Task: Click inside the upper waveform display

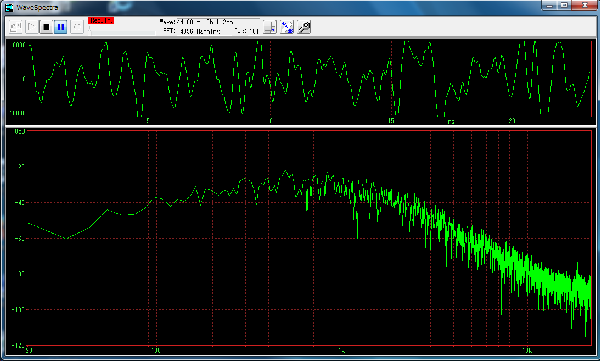Action: pyautogui.click(x=300, y=81)
